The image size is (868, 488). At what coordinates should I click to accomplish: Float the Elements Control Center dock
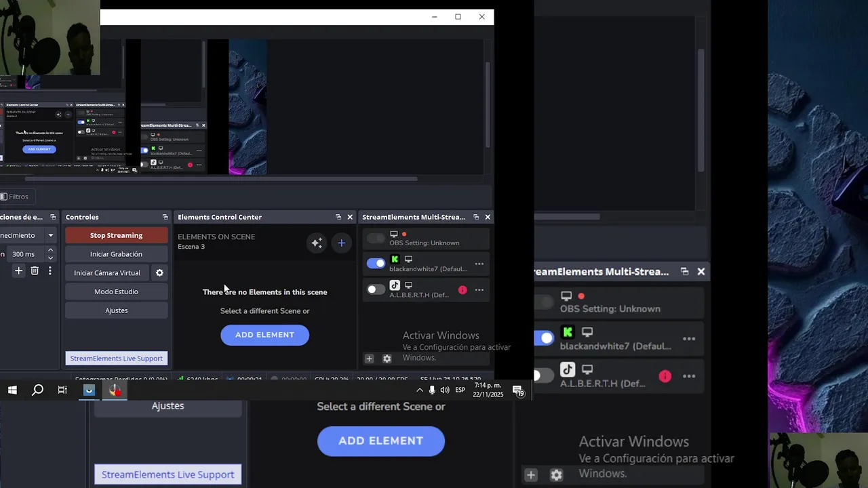coord(338,217)
